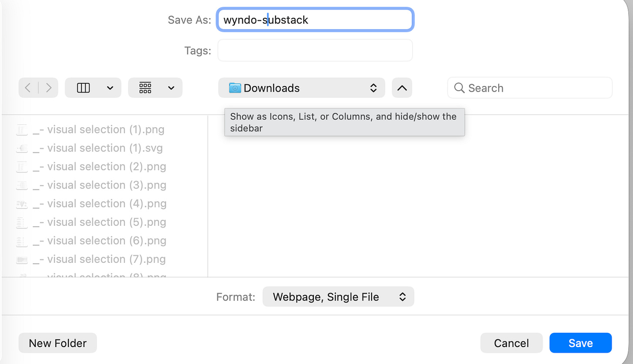633x364 pixels.
Task: Click in the Tags input field
Action: (315, 50)
